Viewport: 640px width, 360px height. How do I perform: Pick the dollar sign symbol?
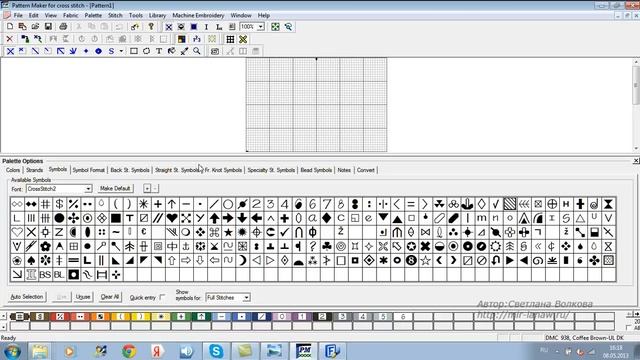pos(59,204)
